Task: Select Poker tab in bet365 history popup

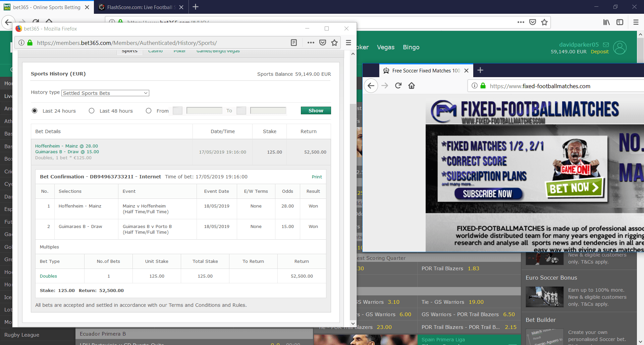Action: coord(179,51)
